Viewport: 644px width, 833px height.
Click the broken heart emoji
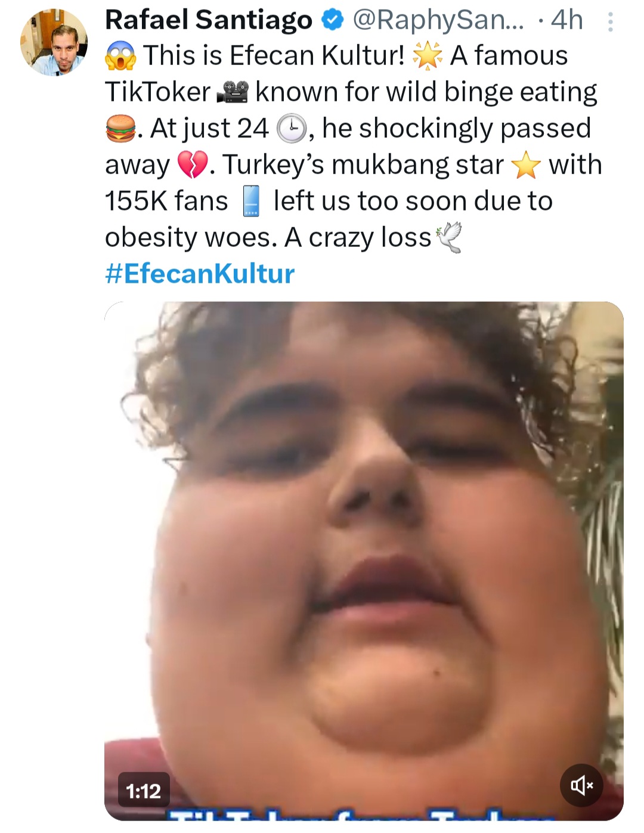click(x=193, y=165)
